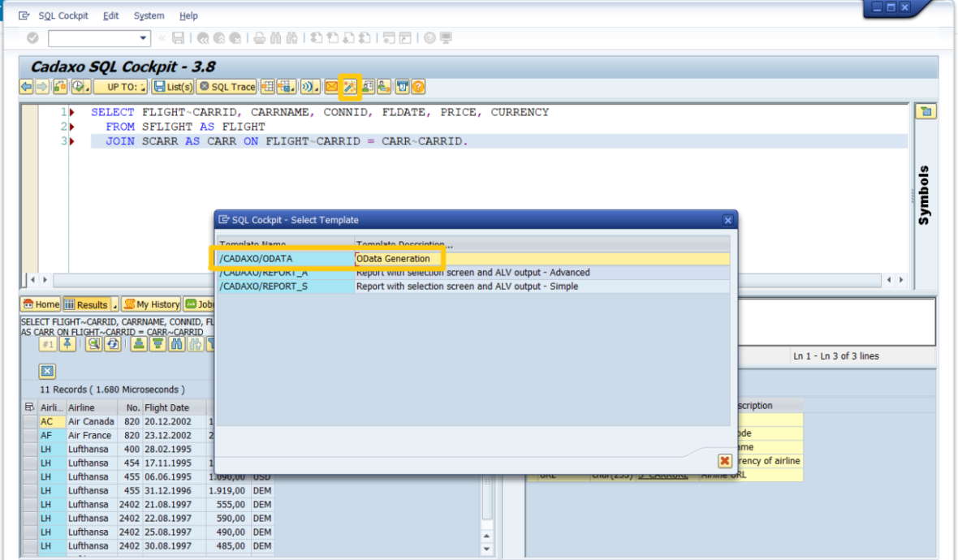The width and height of the screenshot is (958, 560).
Task: Toggle descending sort in results toolbar
Action: tap(158, 343)
